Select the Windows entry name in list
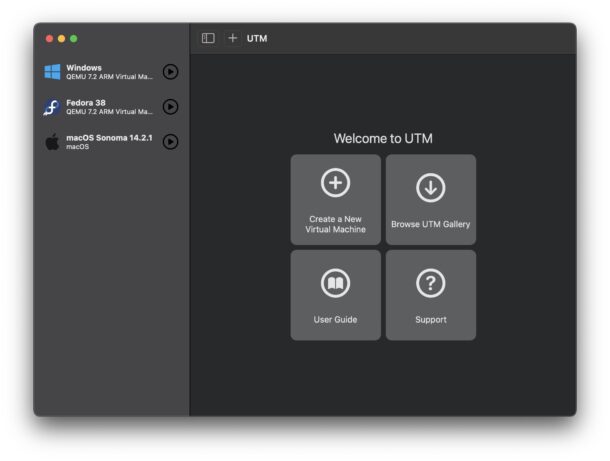 click(x=84, y=68)
